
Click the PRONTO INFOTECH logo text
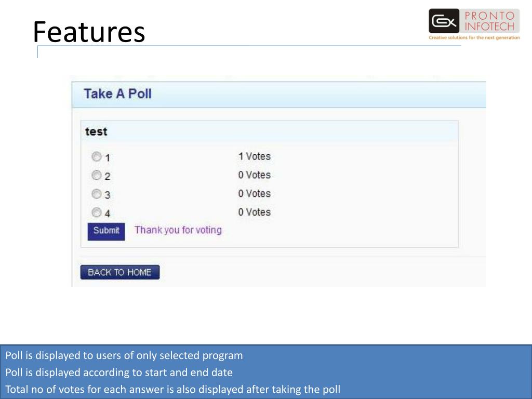(x=489, y=21)
